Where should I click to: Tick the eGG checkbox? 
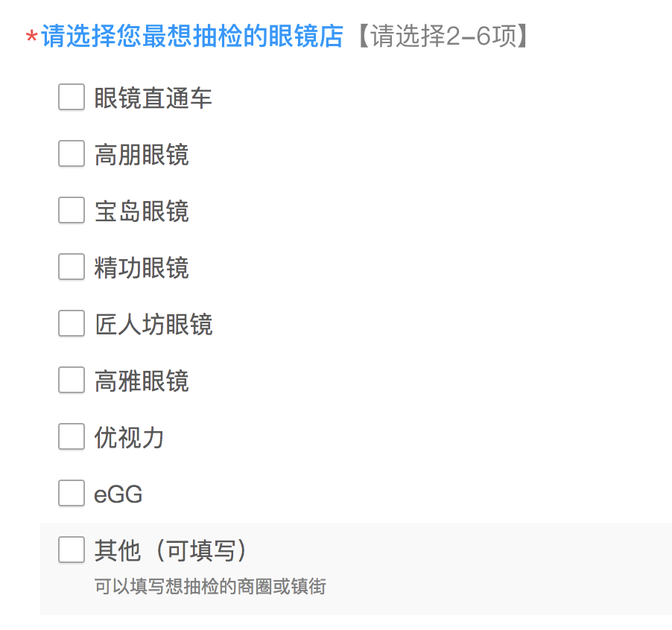(x=71, y=493)
